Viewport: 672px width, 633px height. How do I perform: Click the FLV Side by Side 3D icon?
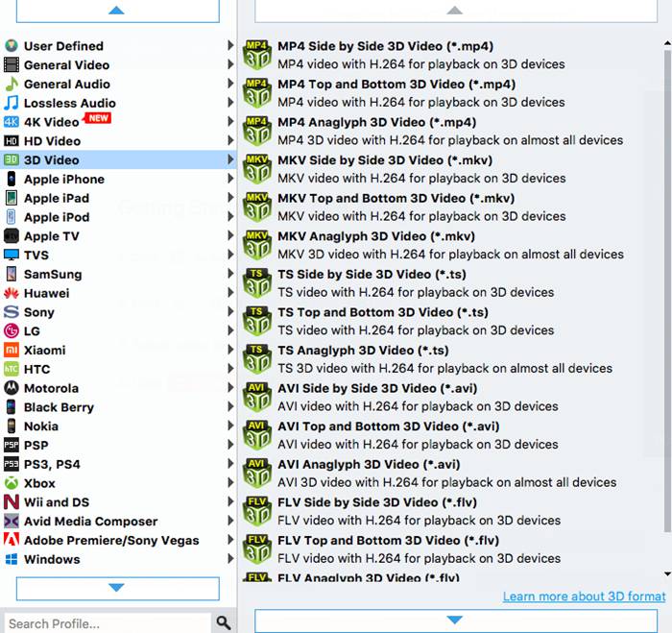click(257, 511)
